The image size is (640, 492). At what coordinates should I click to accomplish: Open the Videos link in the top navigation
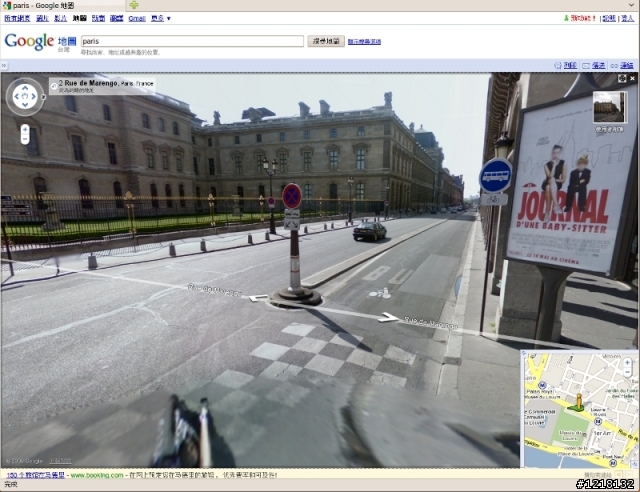click(x=60, y=18)
